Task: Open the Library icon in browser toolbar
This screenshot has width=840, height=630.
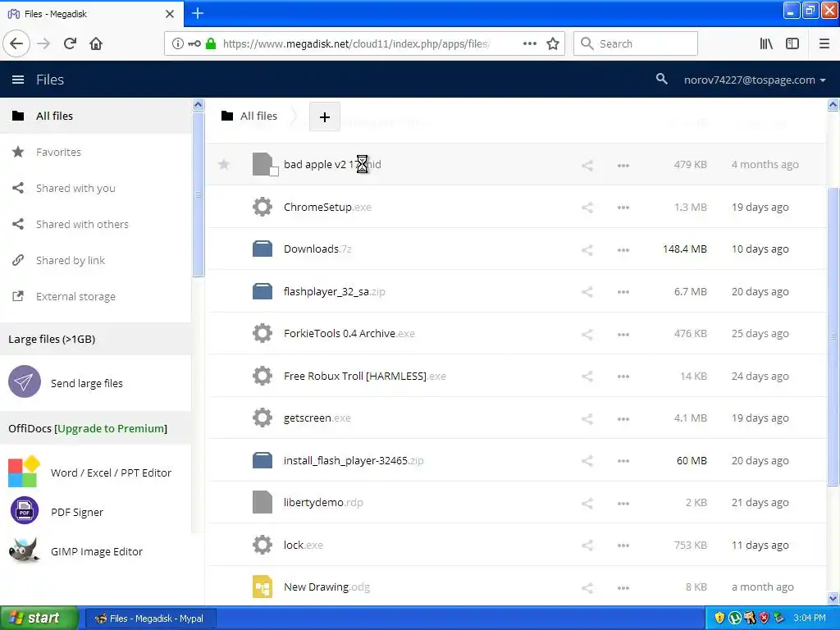Action: (x=766, y=43)
